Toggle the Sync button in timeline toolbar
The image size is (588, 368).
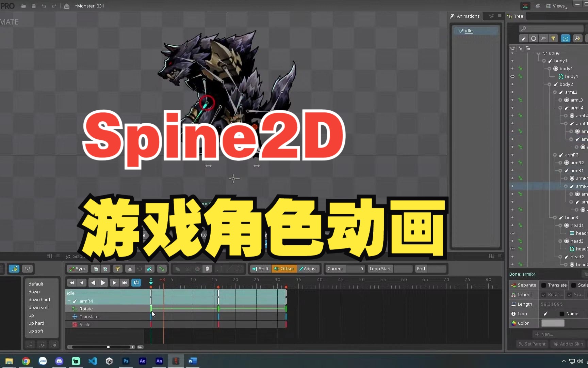coord(78,269)
